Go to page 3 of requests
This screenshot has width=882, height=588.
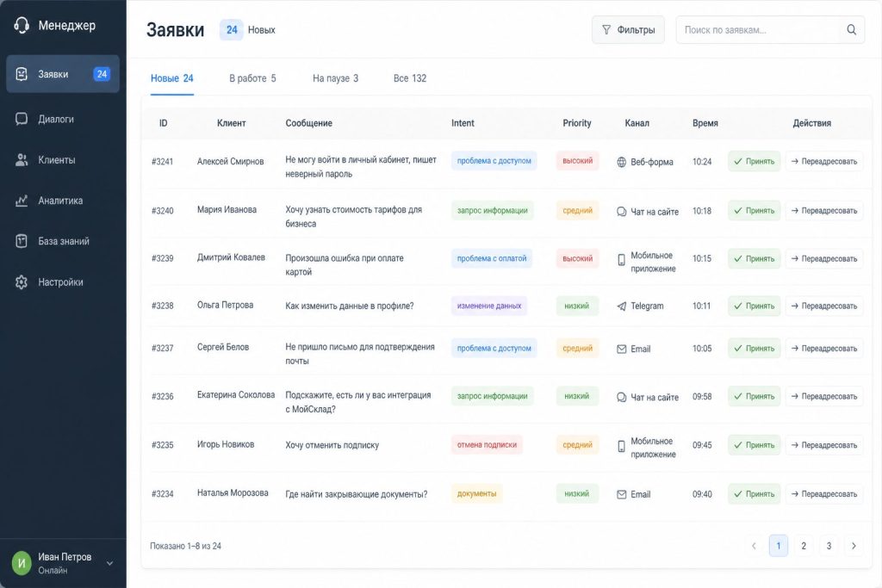(829, 545)
